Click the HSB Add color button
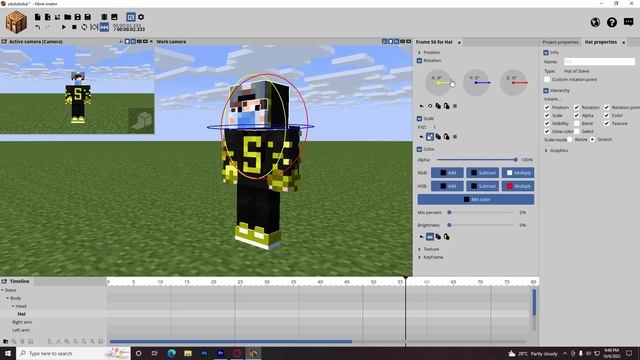 (x=447, y=186)
